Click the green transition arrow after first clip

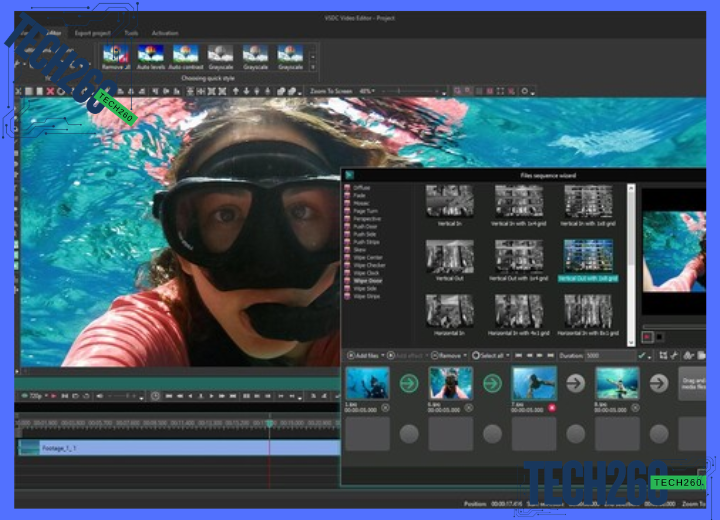[409, 383]
